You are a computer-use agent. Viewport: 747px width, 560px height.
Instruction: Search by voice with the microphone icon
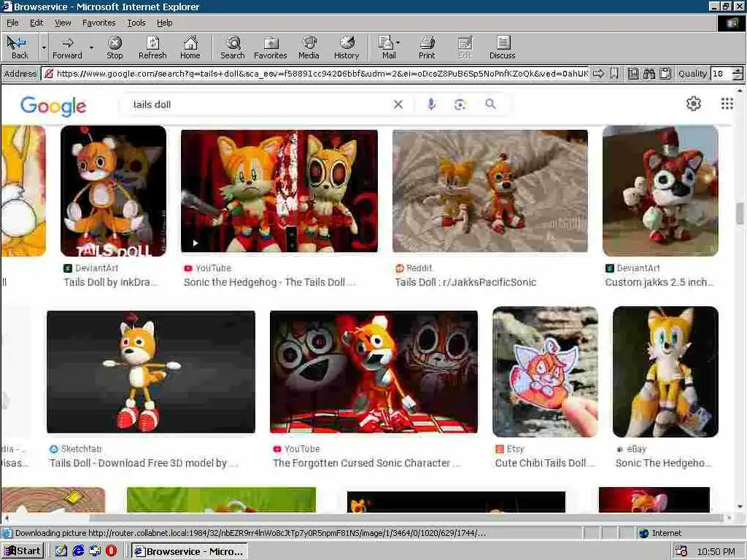click(x=431, y=104)
